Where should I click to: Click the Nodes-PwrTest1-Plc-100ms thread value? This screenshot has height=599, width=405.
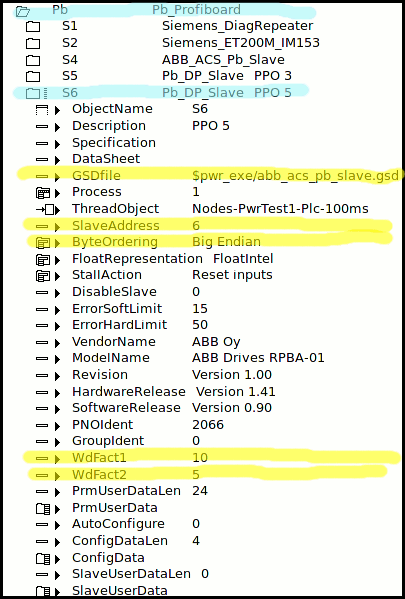point(280,209)
